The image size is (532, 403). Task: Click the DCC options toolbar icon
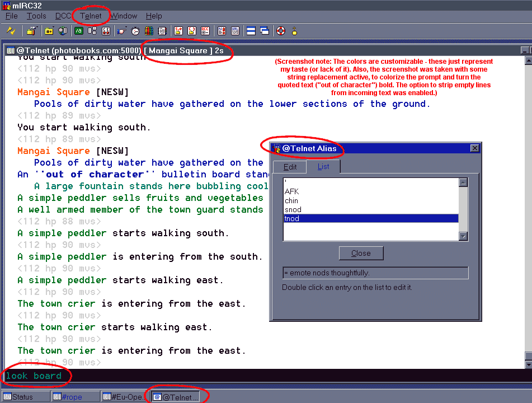(205, 31)
